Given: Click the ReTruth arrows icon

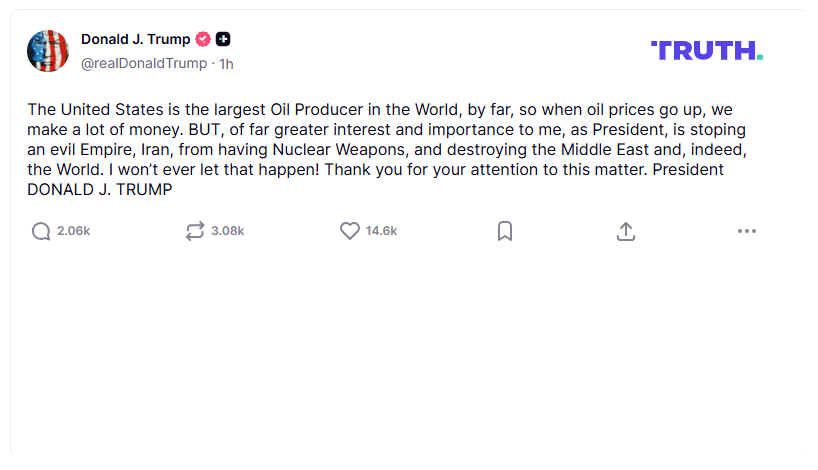Looking at the screenshot, I should 195,231.
